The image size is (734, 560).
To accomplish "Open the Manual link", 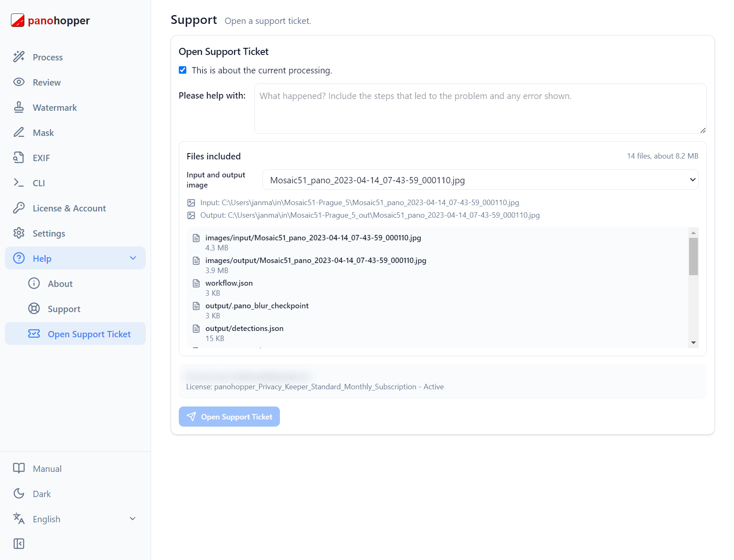I will coord(75,469).
